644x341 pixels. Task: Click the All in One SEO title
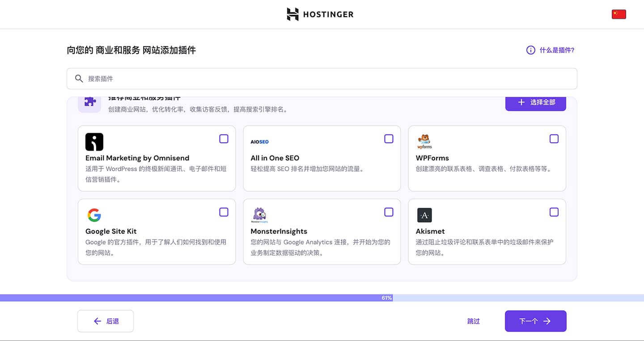tap(275, 158)
